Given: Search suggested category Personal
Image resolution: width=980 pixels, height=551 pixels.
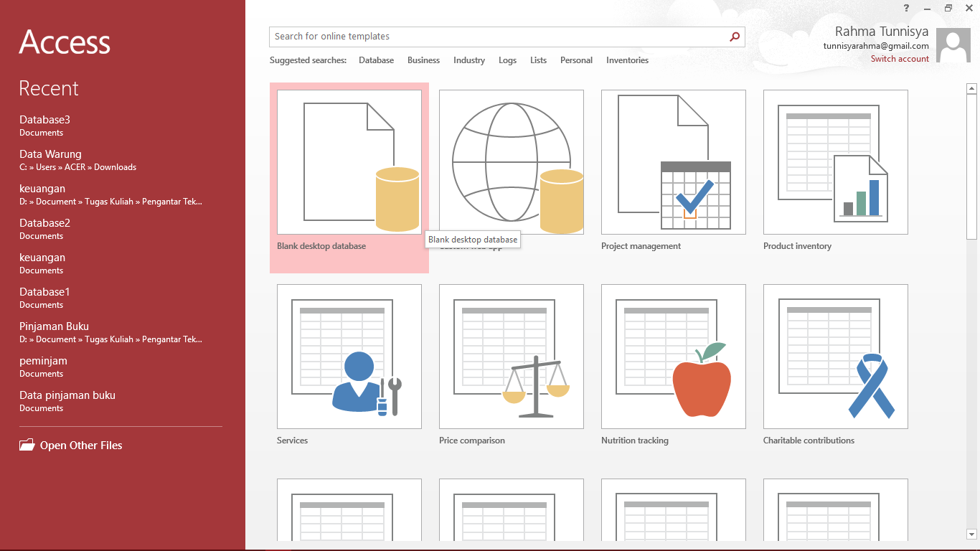Looking at the screenshot, I should point(576,60).
